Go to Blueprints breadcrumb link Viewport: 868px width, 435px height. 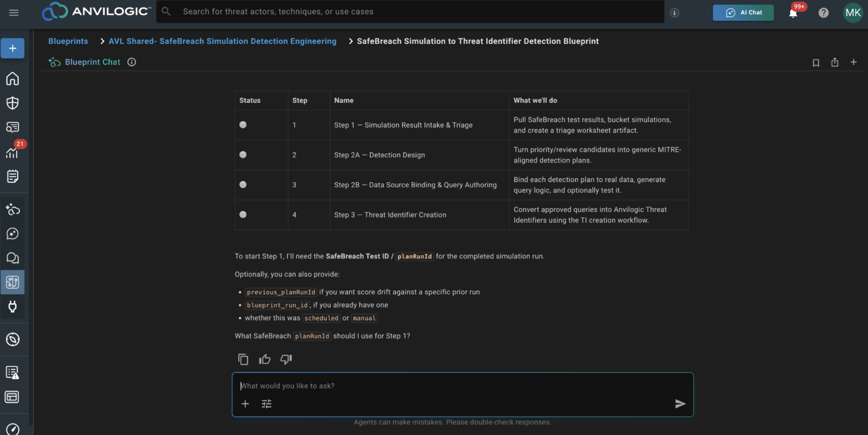pyautogui.click(x=68, y=41)
